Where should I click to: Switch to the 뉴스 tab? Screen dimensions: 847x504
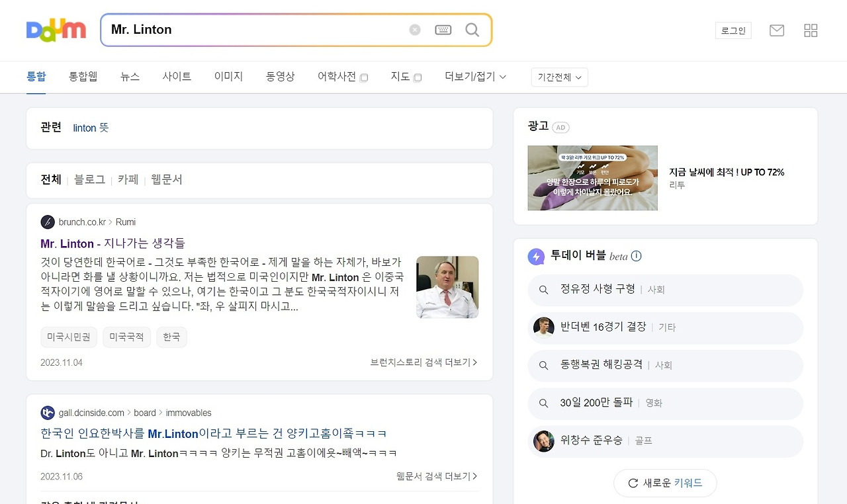click(x=130, y=77)
